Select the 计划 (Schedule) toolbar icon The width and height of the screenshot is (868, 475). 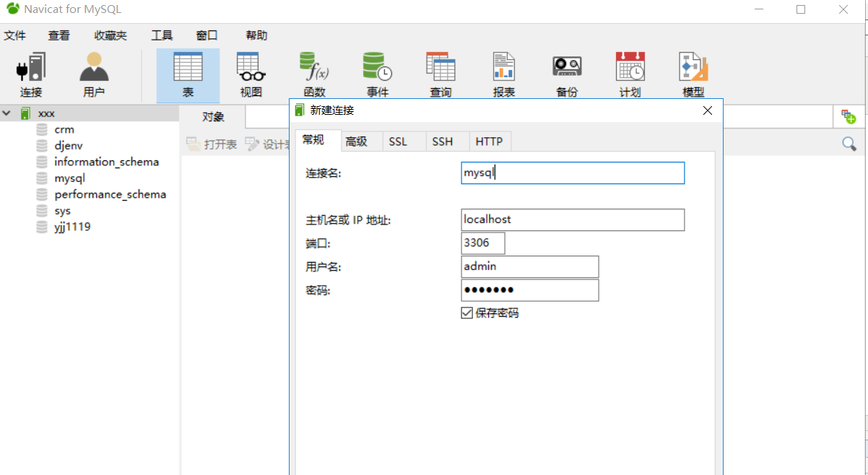click(x=630, y=75)
